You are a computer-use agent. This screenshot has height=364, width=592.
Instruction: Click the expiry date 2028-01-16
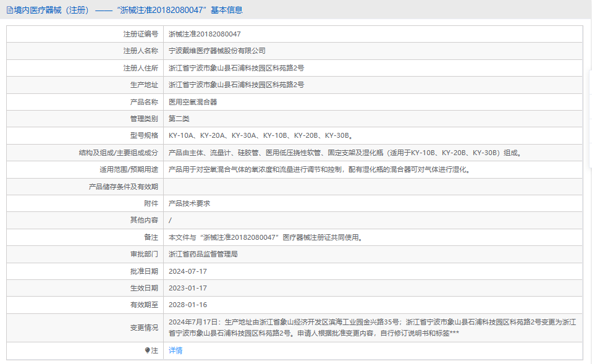point(188,305)
